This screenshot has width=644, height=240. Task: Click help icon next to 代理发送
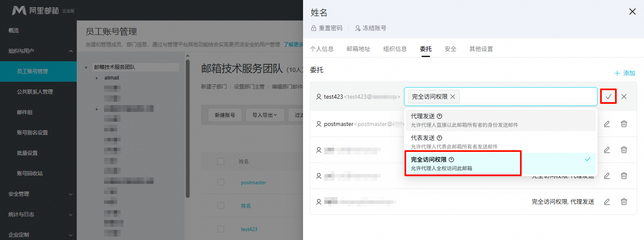[x=439, y=116]
